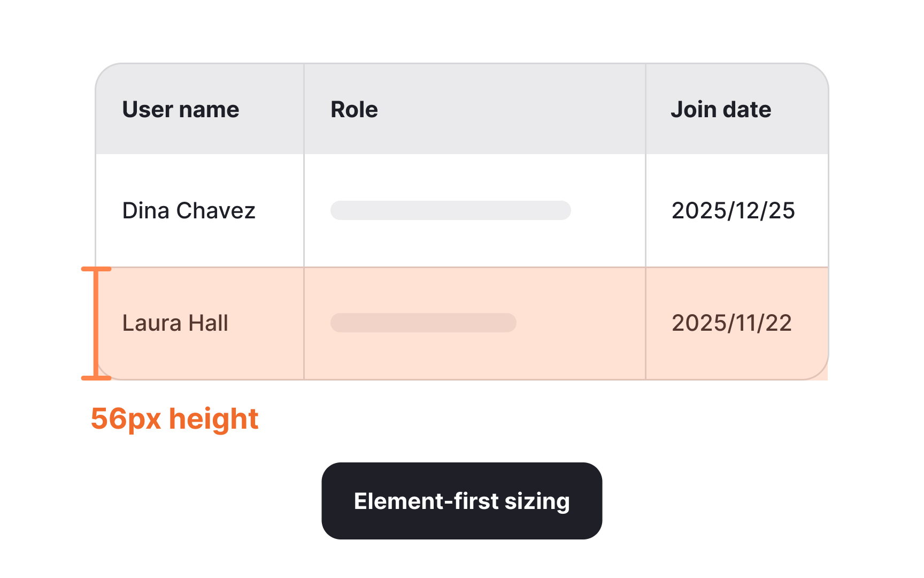Select the "Role" column header

pos(354,110)
